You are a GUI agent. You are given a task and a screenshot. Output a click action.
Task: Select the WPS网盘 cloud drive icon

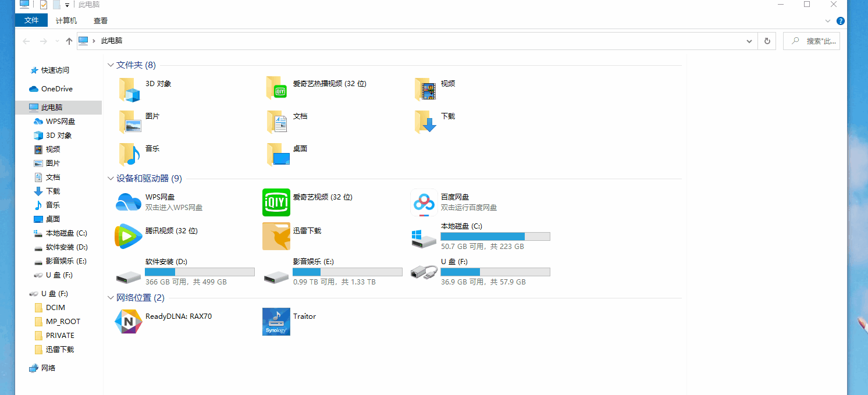coord(129,202)
